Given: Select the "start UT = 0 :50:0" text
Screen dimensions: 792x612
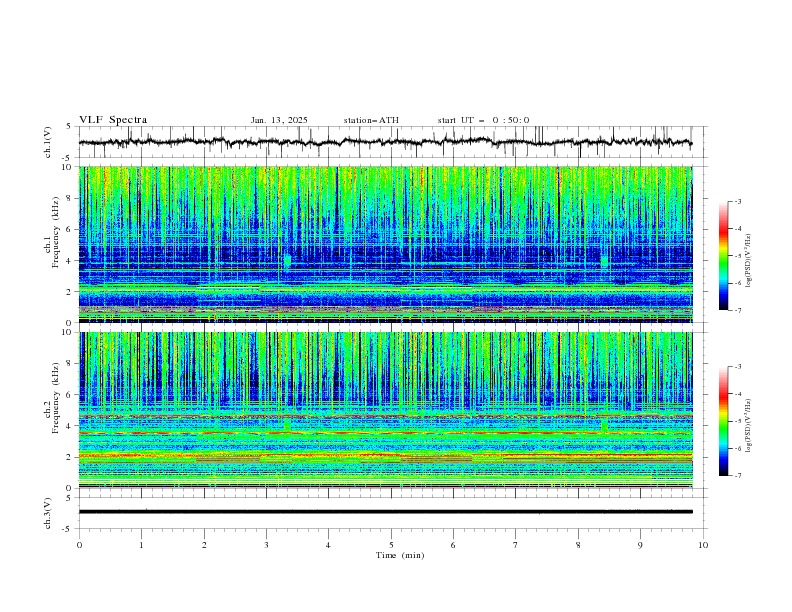Looking at the screenshot, I should click(x=483, y=120).
